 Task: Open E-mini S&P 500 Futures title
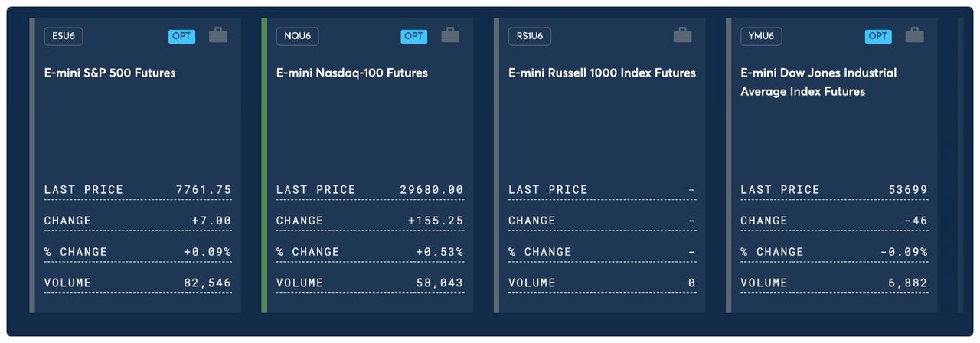(x=109, y=73)
